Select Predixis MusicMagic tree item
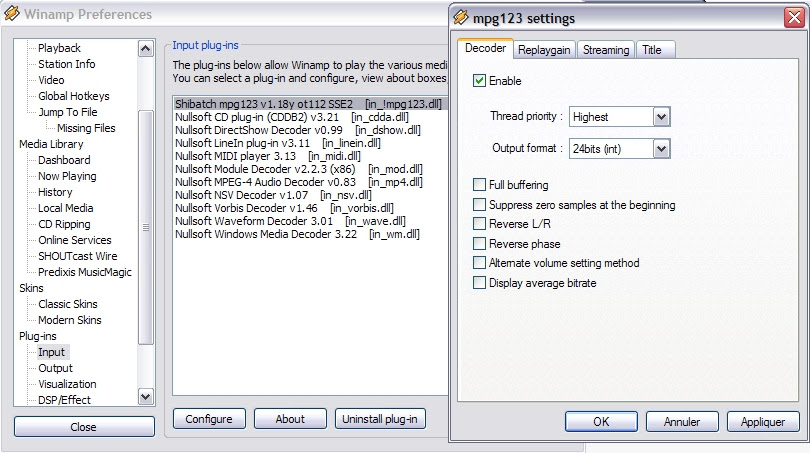The width and height of the screenshot is (810, 453). (85, 272)
